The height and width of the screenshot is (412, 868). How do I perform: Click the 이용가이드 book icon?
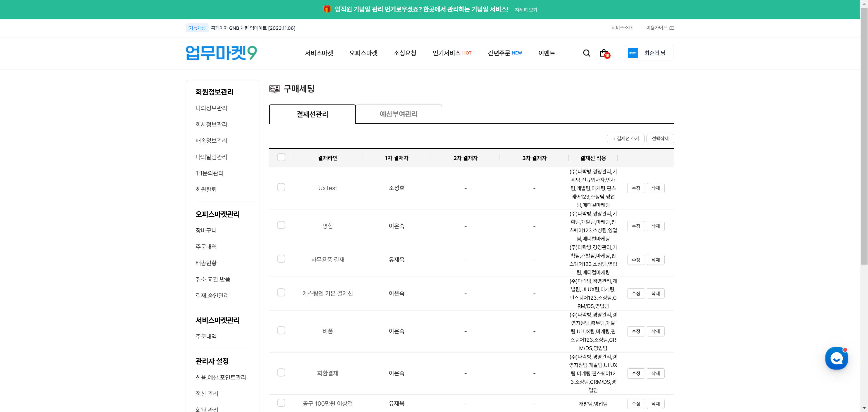(x=672, y=28)
